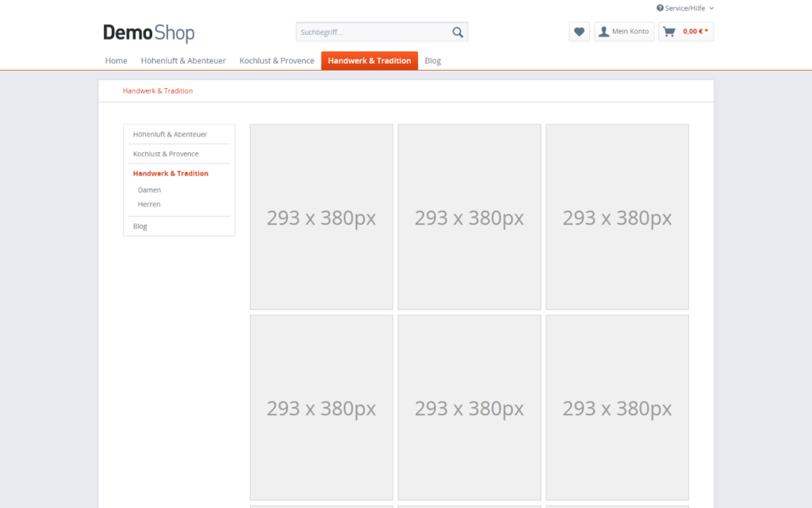This screenshot has height=508, width=812.
Task: Open Höhenluft & Abenteuer in sidebar
Action: pyautogui.click(x=170, y=135)
